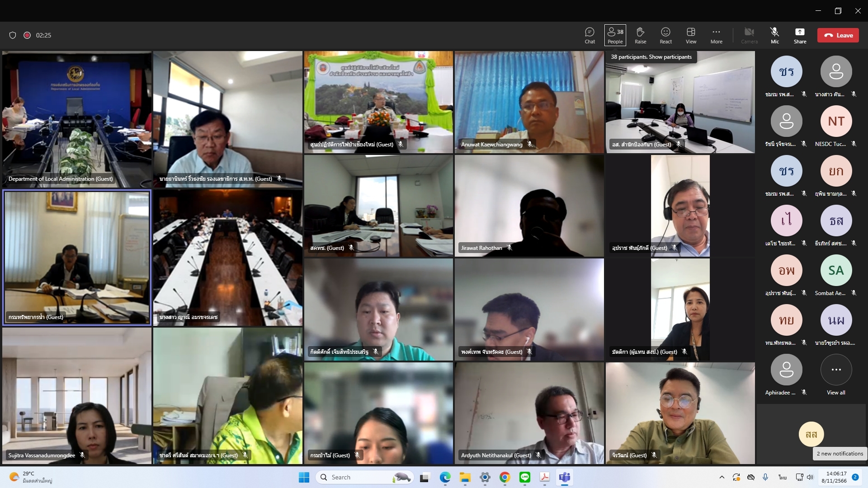Raise your hand in the meeting
The height and width of the screenshot is (488, 868).
coord(640,35)
